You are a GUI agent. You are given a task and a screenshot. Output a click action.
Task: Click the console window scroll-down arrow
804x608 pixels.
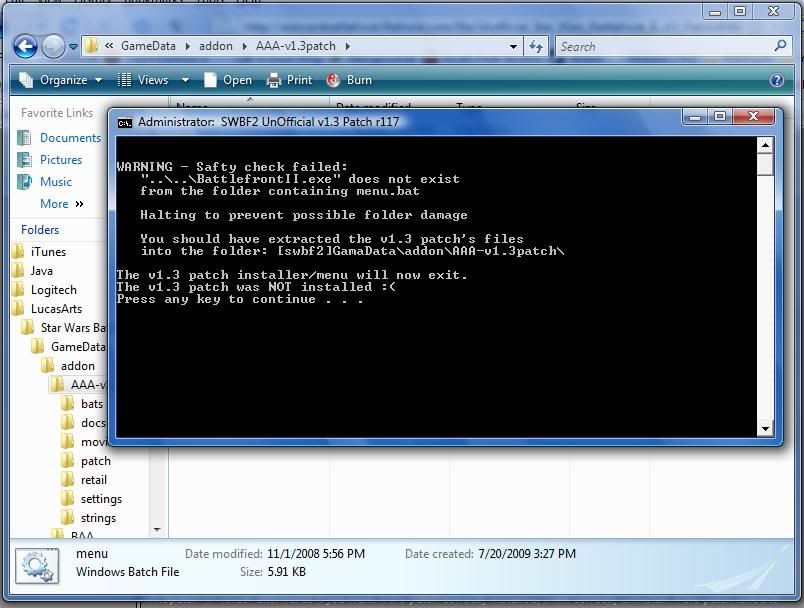[765, 429]
